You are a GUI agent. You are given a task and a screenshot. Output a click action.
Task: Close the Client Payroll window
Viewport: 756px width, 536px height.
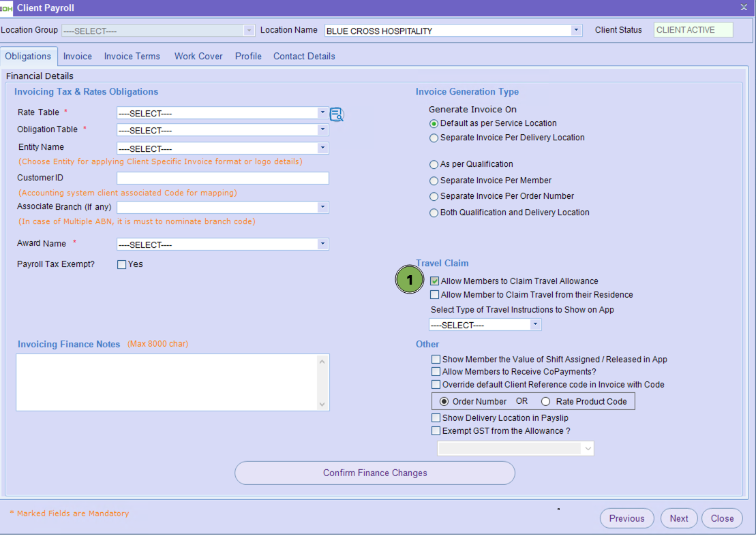coord(744,7)
